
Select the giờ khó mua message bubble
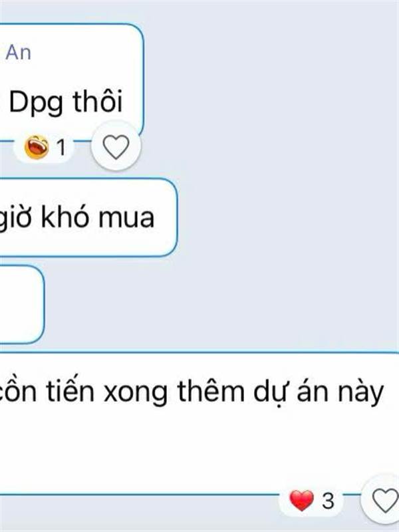88,217
